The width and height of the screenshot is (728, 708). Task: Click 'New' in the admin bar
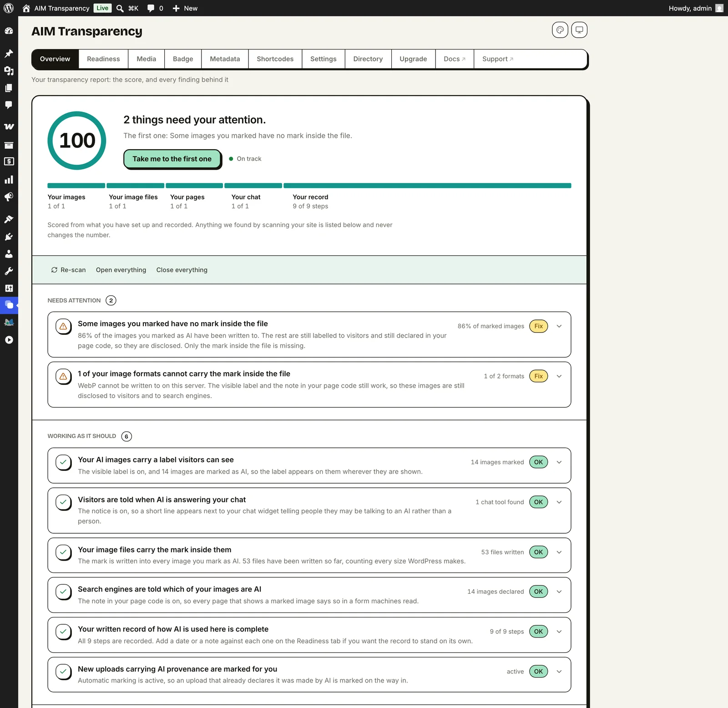pyautogui.click(x=185, y=8)
